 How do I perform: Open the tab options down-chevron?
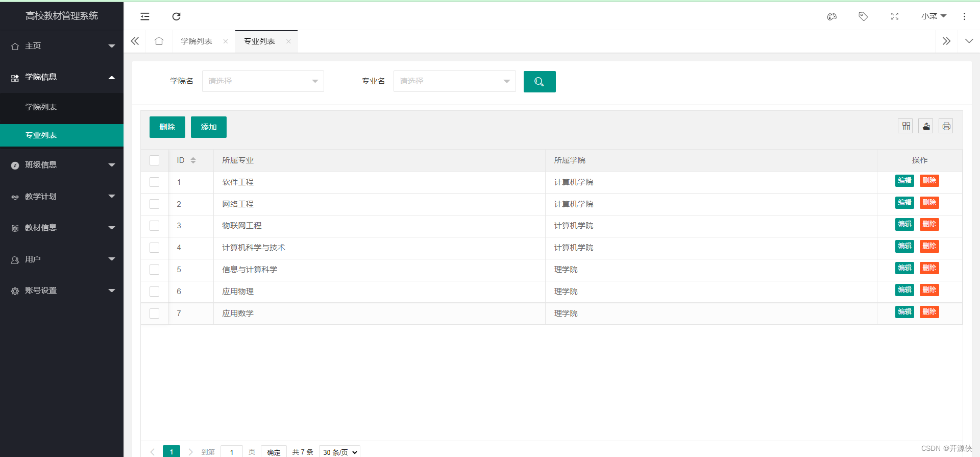tap(969, 41)
